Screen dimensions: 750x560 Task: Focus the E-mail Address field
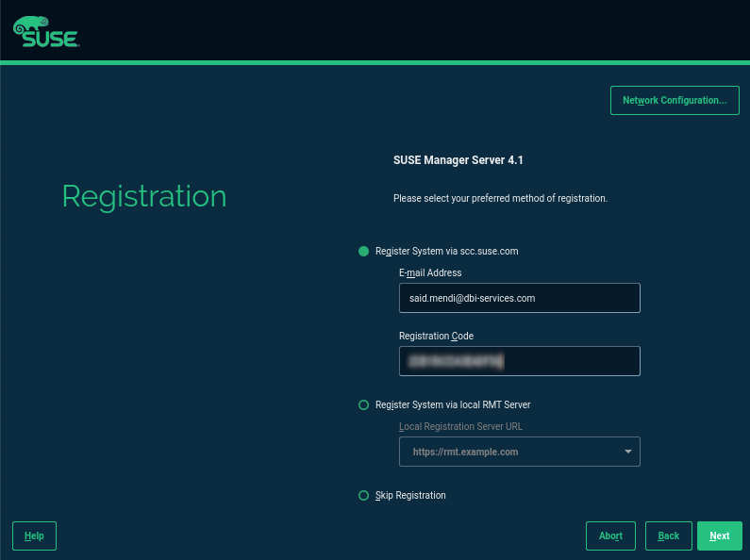pyautogui.click(x=520, y=298)
